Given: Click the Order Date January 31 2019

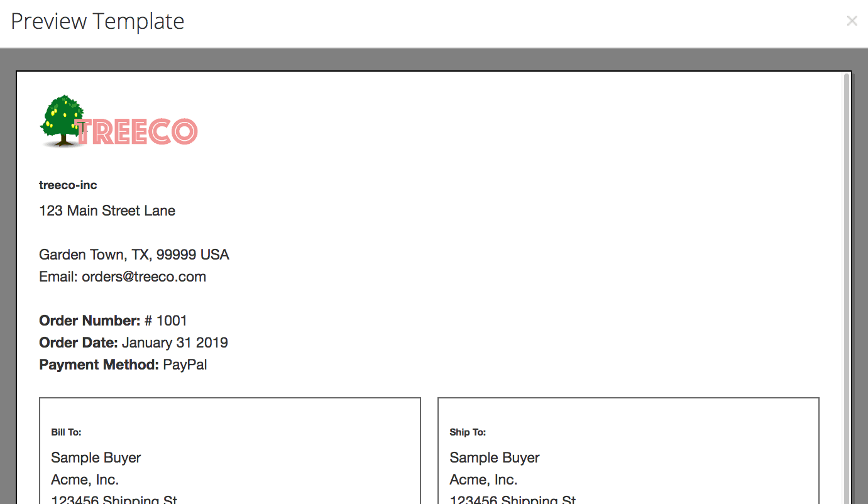Looking at the screenshot, I should 133,342.
